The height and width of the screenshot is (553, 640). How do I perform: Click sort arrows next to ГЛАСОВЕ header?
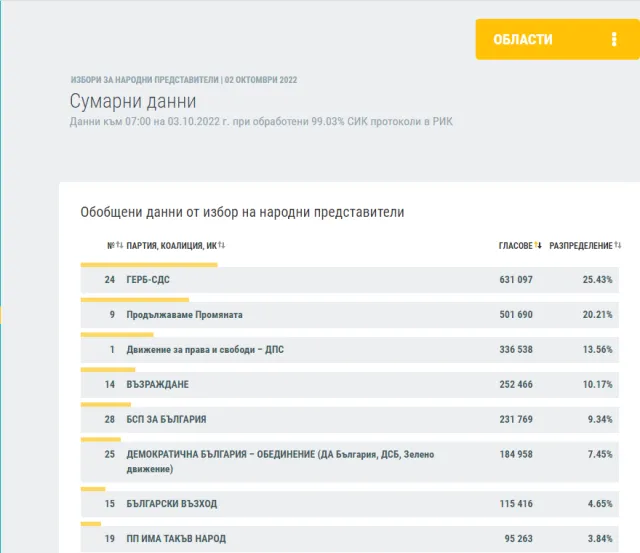(x=538, y=245)
